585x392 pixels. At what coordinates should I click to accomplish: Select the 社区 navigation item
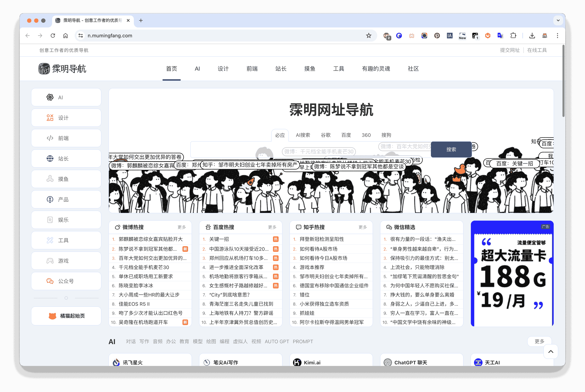coord(413,69)
